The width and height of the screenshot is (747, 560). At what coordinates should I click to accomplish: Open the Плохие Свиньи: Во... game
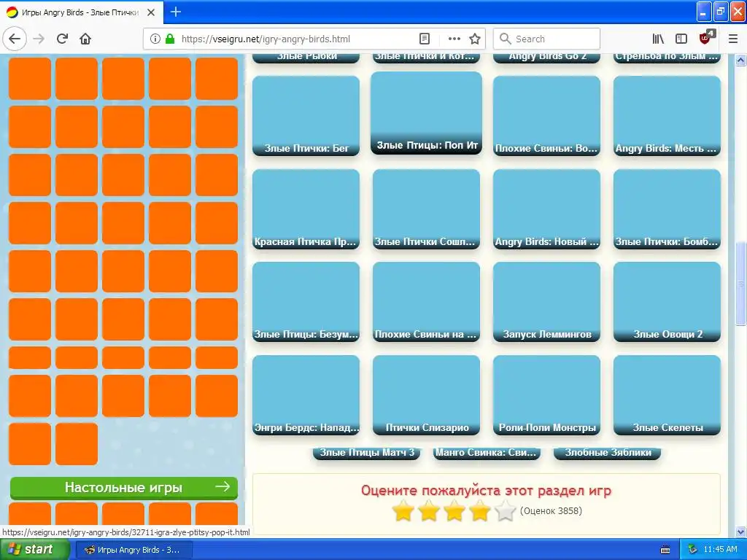546,115
